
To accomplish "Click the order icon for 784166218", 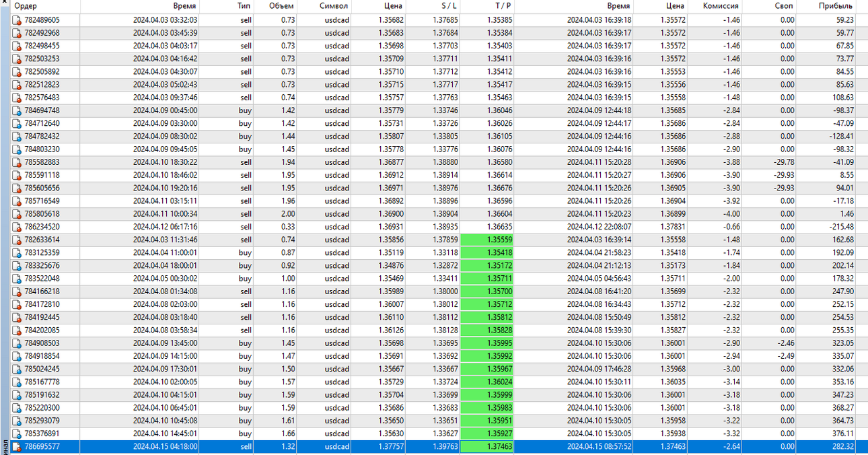I will 17,291.
